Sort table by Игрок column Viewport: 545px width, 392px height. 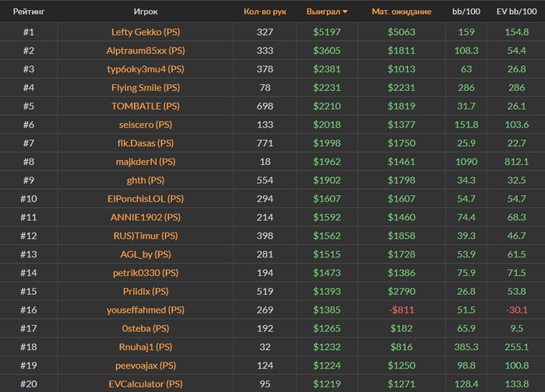(146, 12)
